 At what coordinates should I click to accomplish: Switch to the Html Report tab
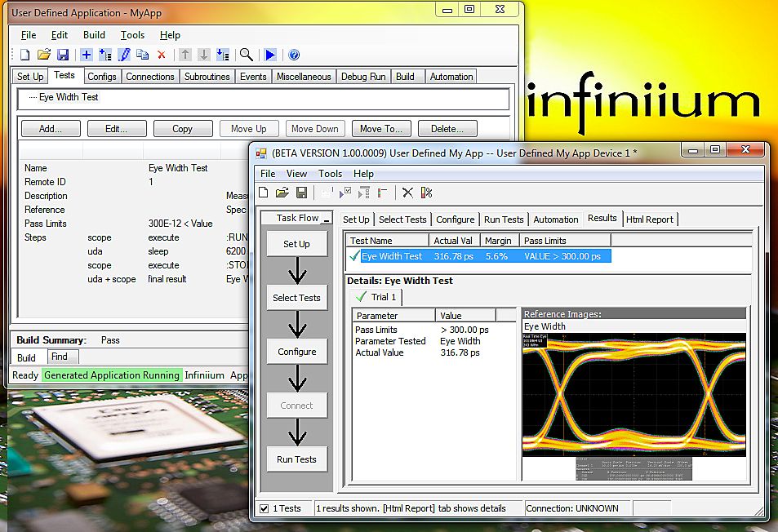(x=649, y=219)
